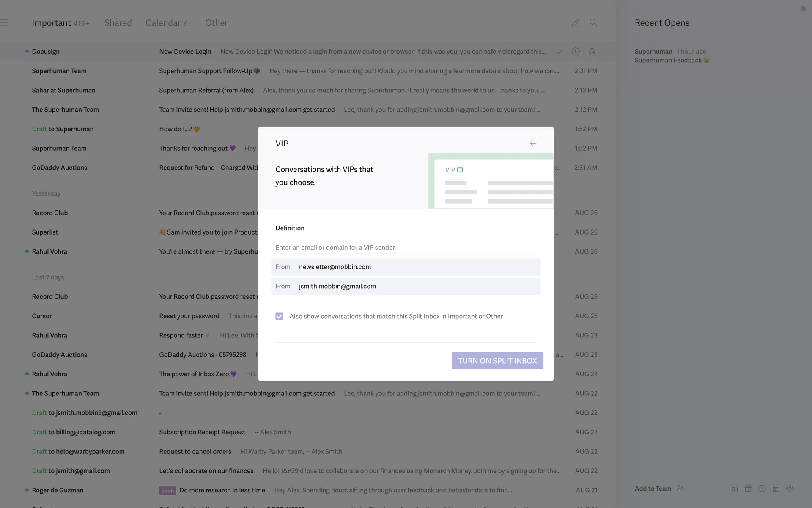Click the gift referral icon
This screenshot has width=812, height=508.
748,489
